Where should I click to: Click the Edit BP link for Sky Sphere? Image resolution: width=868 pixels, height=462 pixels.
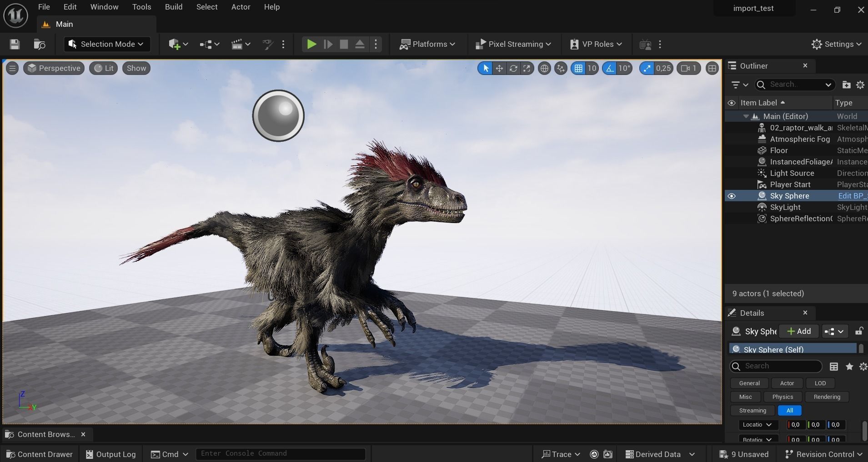(853, 196)
